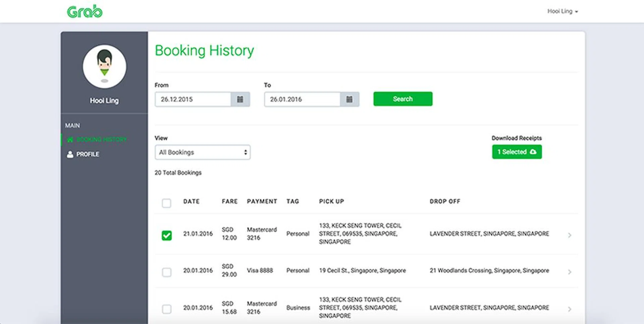Switch to the Profile section
Viewport: 644px width, 324px height.
click(87, 154)
